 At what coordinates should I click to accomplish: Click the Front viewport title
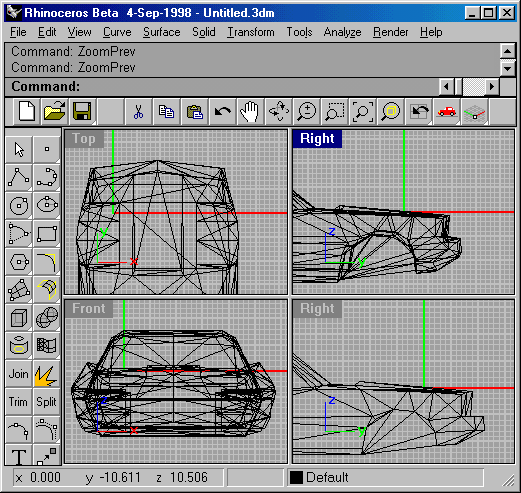(x=89, y=309)
